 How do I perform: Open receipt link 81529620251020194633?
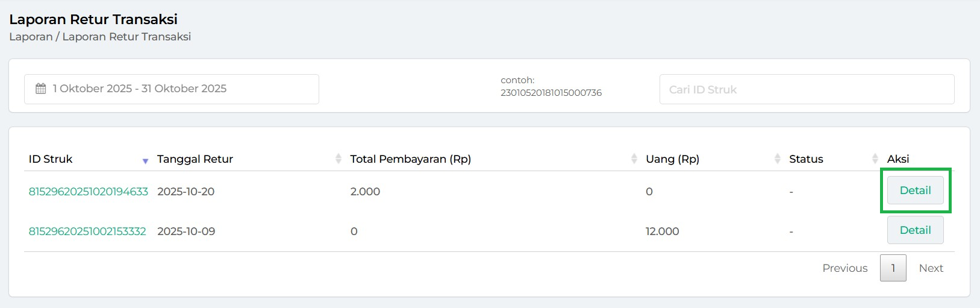click(89, 192)
